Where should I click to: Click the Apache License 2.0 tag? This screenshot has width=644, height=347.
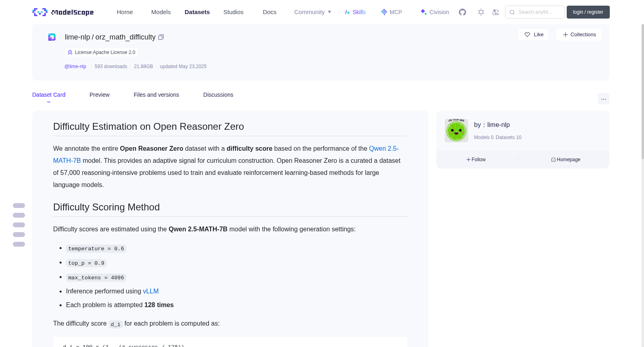101,52
